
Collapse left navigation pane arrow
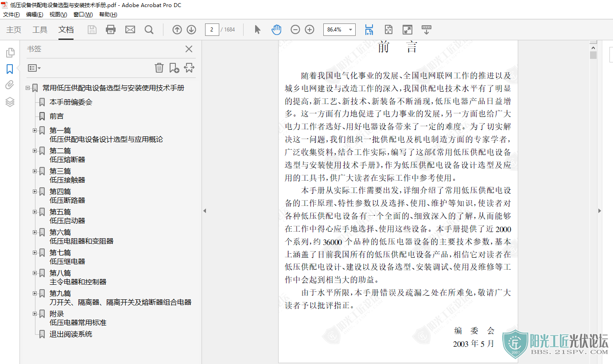click(x=205, y=211)
